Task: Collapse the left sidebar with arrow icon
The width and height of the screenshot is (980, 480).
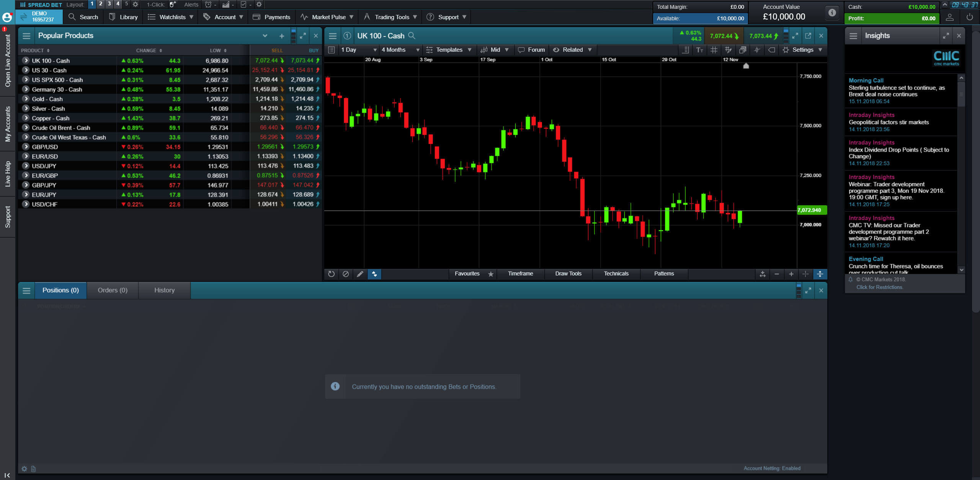Action: pyautogui.click(x=7, y=475)
